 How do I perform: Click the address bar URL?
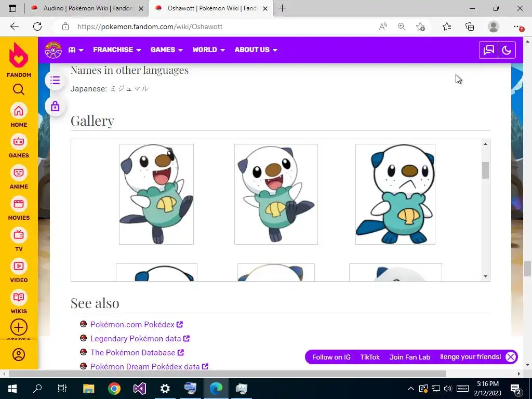point(150,26)
